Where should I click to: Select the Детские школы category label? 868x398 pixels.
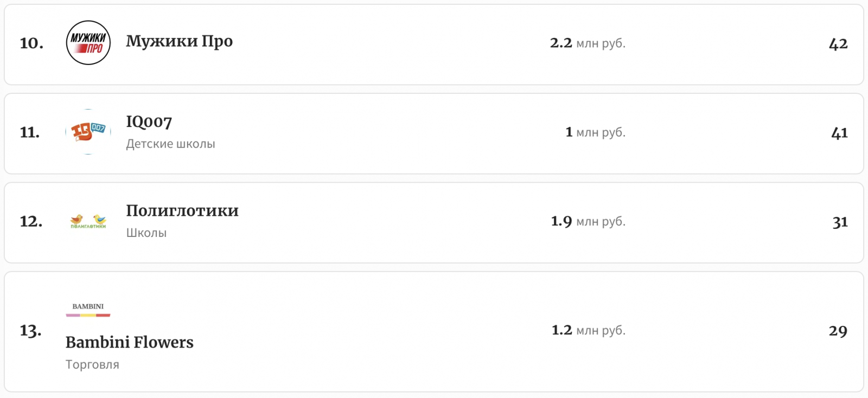(170, 144)
